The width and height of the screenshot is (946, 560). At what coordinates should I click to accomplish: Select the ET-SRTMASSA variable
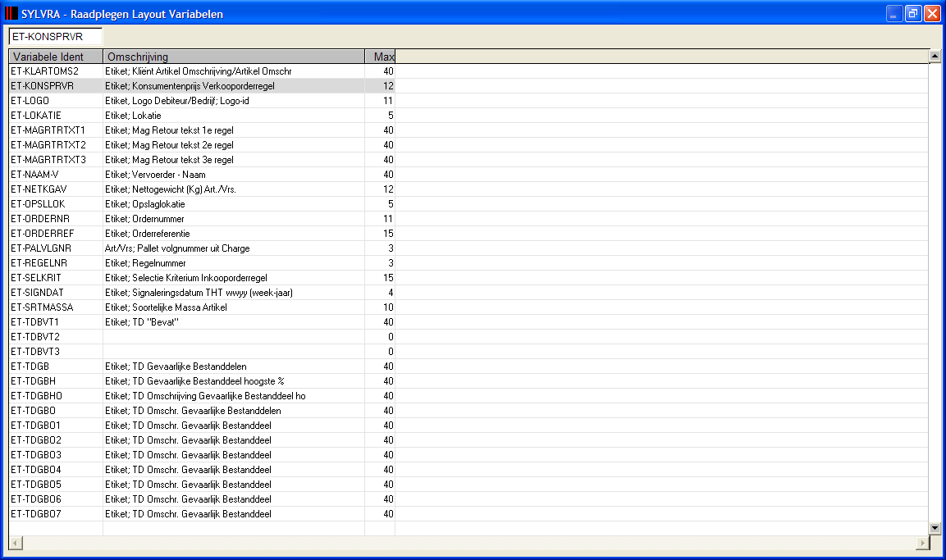tap(42, 307)
